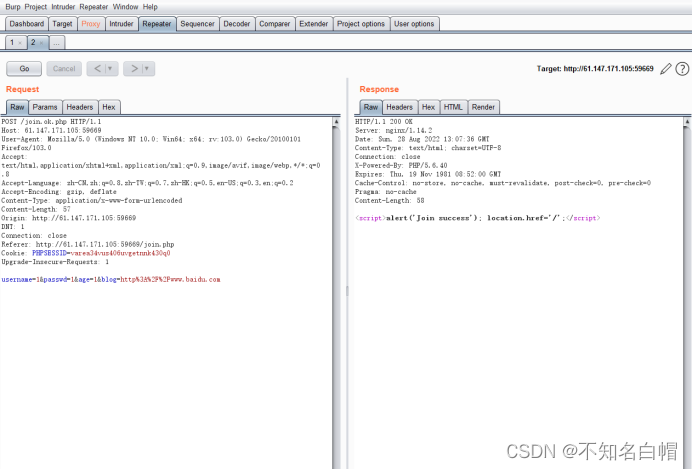Screen dimensions: 692x470
Task: Open the Intruder menu
Action: click(63, 7)
